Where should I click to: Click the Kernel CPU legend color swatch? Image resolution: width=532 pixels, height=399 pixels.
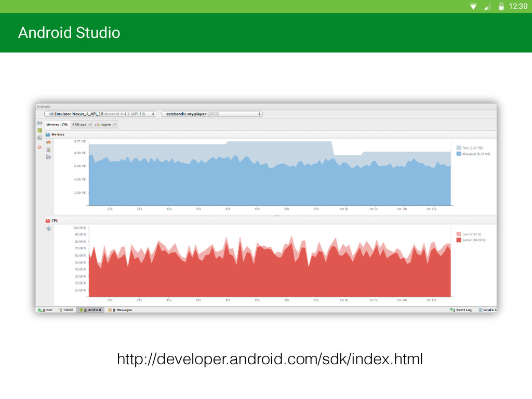click(x=459, y=240)
